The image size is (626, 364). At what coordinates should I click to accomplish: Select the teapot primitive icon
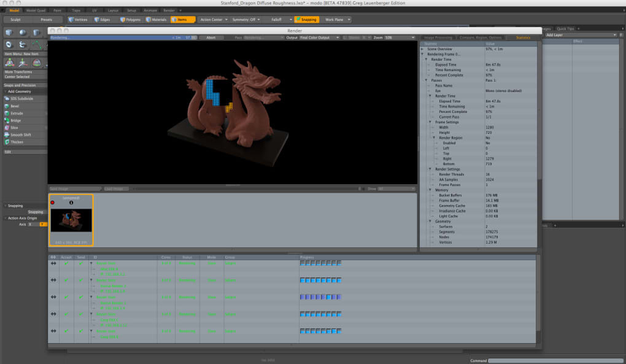pyautogui.click(x=23, y=45)
